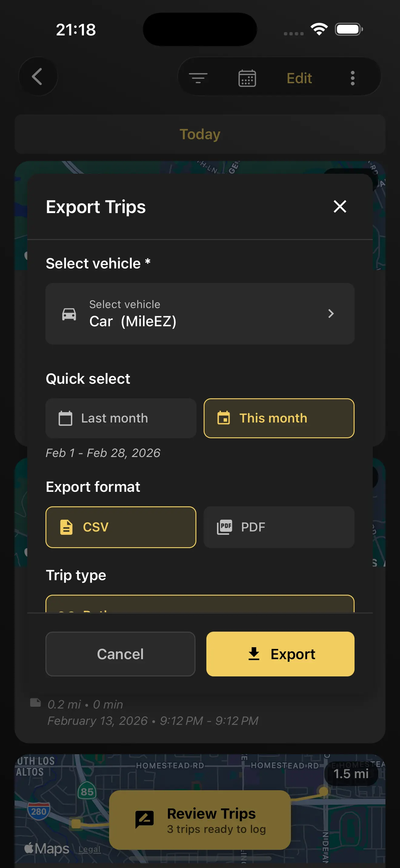The width and height of the screenshot is (400, 868).
Task: Tap the car icon in vehicle selector
Action: pyautogui.click(x=69, y=314)
